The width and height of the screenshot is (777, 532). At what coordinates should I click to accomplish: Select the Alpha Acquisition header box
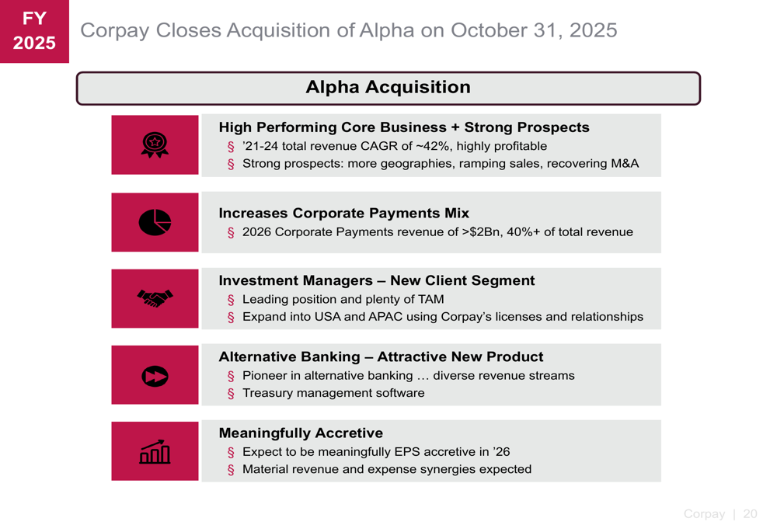coord(388,88)
